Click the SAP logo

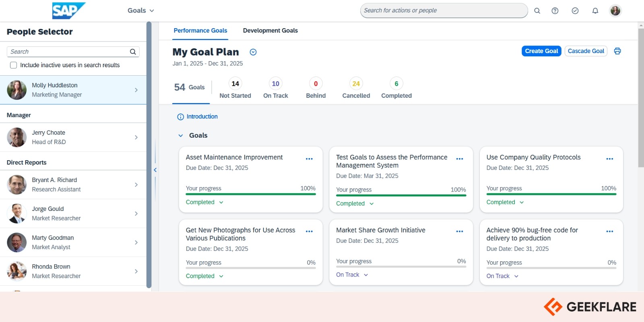coord(69,11)
